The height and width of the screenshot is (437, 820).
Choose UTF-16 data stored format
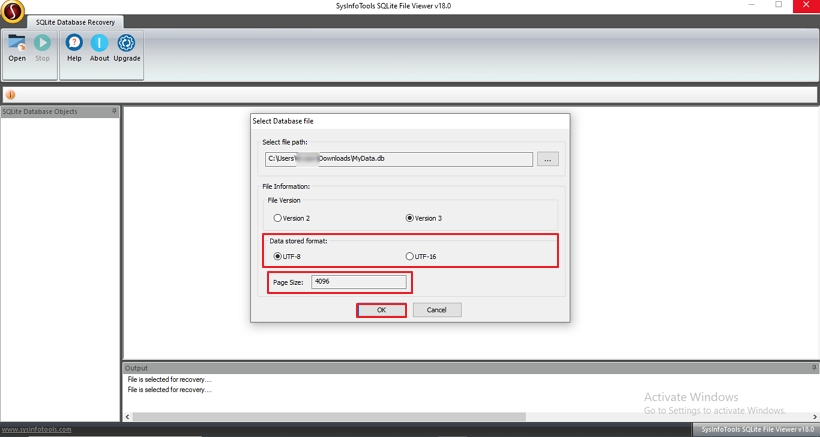coord(421,256)
